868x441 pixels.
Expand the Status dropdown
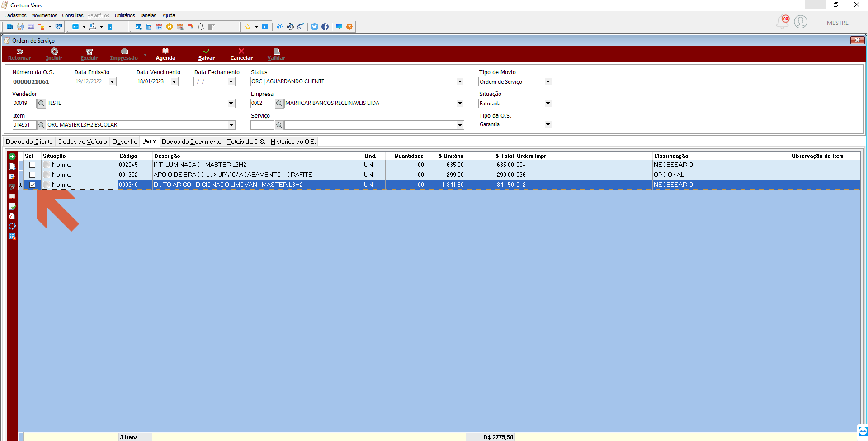pos(460,81)
